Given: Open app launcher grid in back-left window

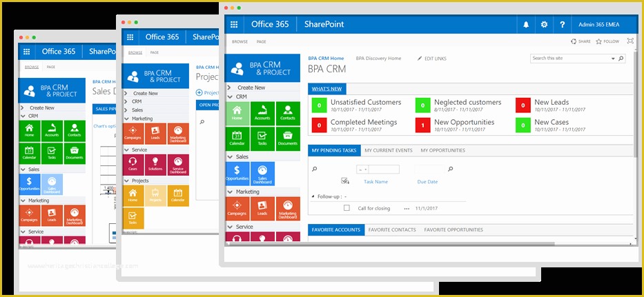Looking at the screenshot, I should click(x=27, y=51).
